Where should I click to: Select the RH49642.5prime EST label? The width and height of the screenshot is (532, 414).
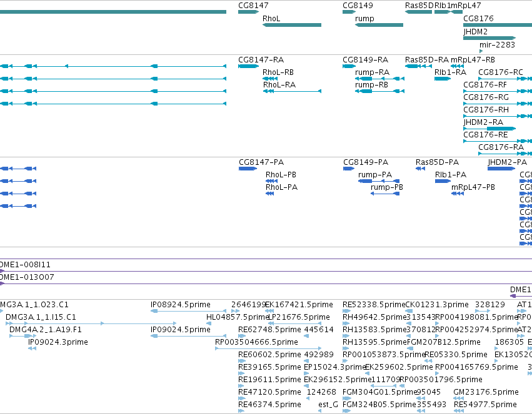click(374, 317)
